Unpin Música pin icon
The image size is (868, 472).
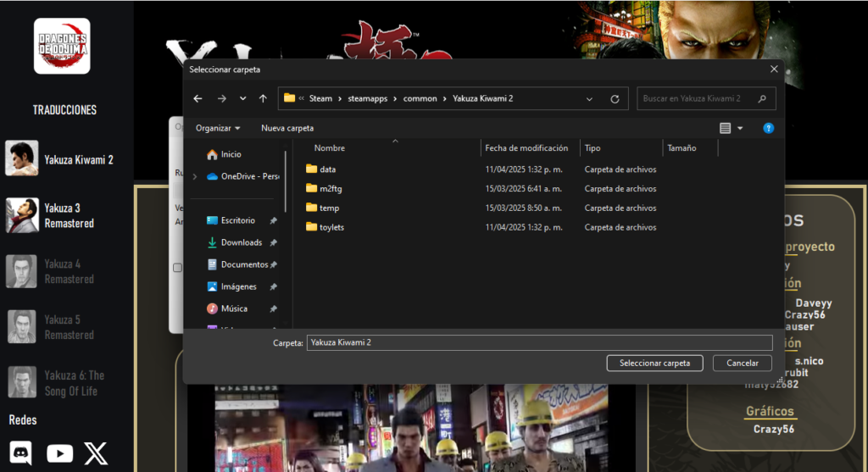point(274,309)
